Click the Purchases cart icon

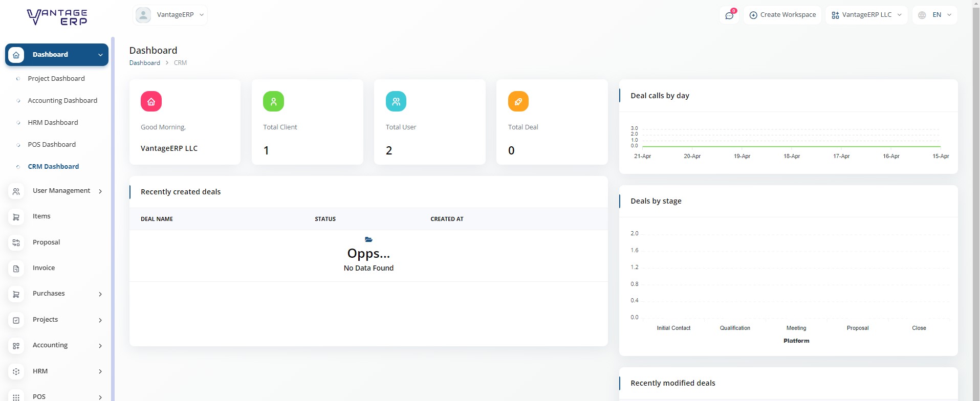(16, 294)
